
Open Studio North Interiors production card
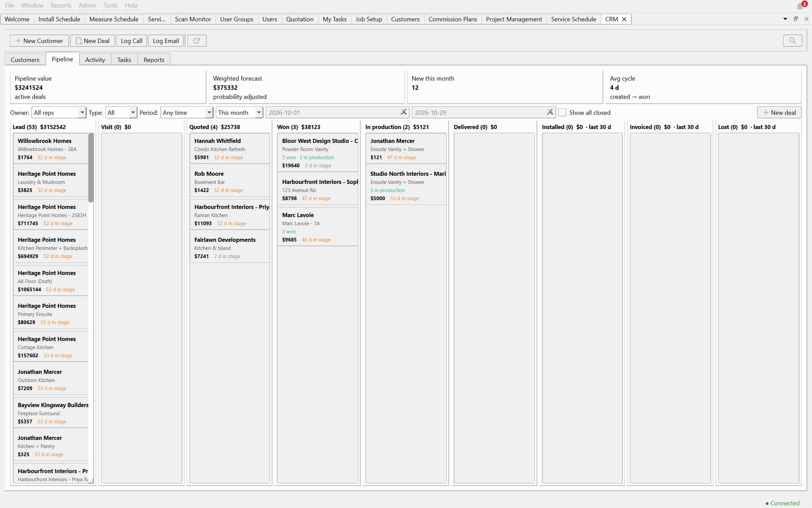pos(406,186)
